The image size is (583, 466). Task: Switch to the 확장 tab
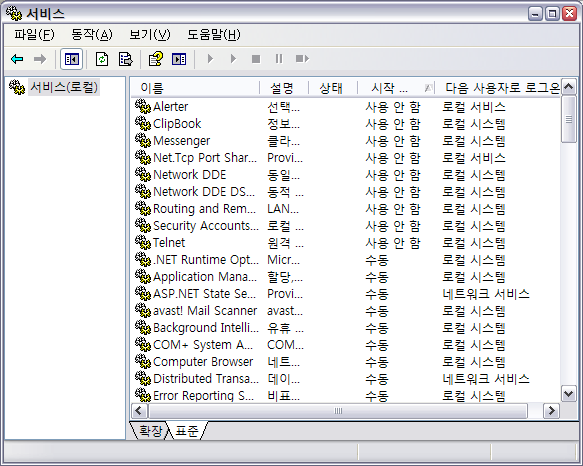tap(150, 431)
